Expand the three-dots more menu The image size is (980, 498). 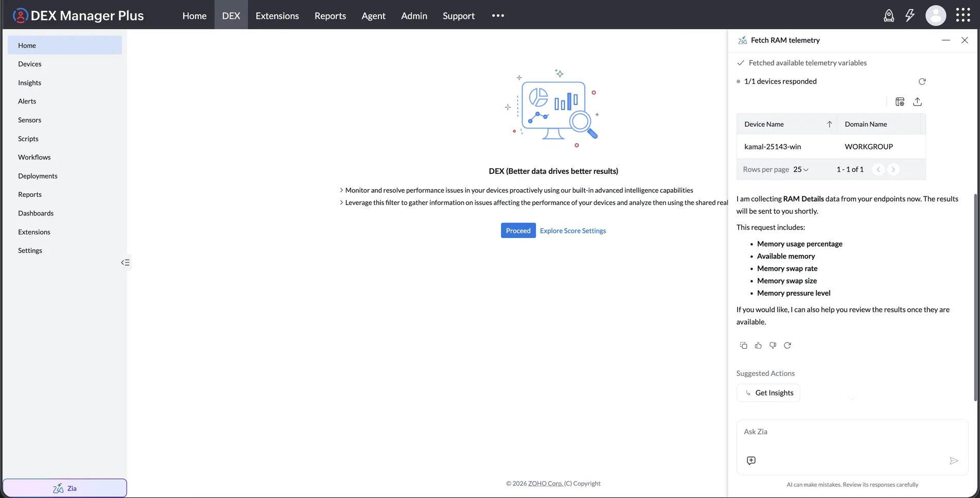pos(498,15)
